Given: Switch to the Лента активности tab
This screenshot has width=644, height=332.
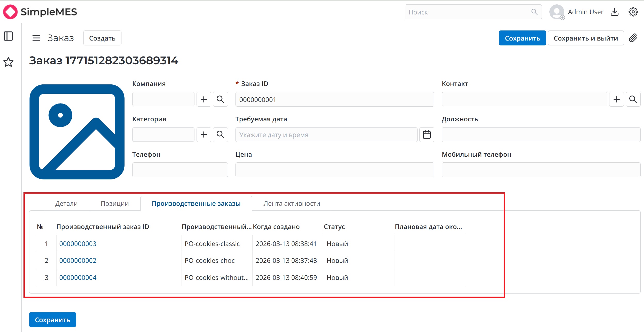Looking at the screenshot, I should [x=292, y=203].
